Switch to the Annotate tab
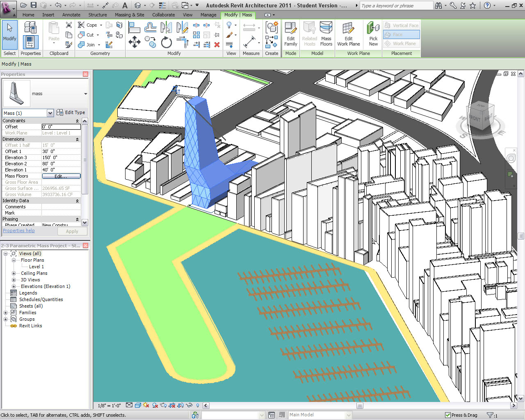This screenshot has height=420, width=525. (x=71, y=15)
